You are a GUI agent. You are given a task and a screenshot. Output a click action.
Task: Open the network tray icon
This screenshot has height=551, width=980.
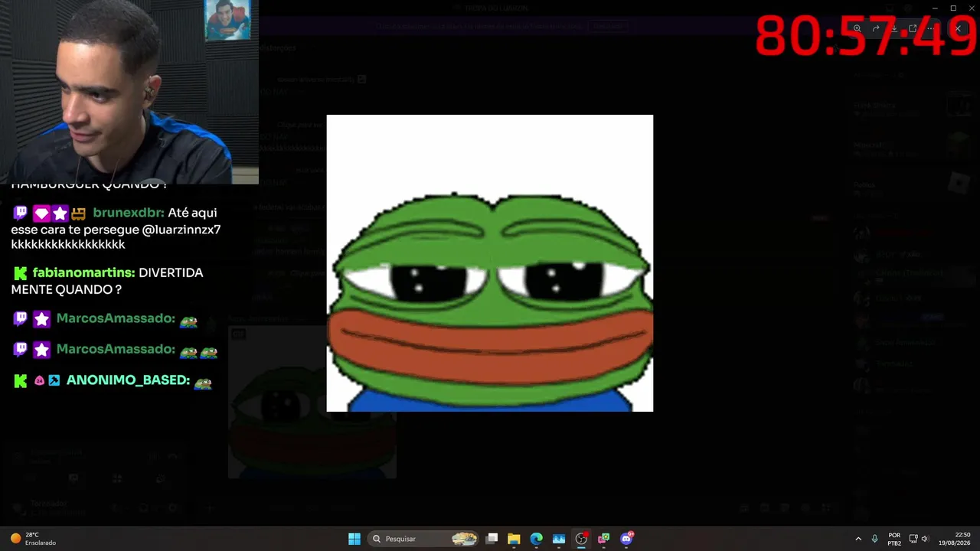[x=913, y=539]
